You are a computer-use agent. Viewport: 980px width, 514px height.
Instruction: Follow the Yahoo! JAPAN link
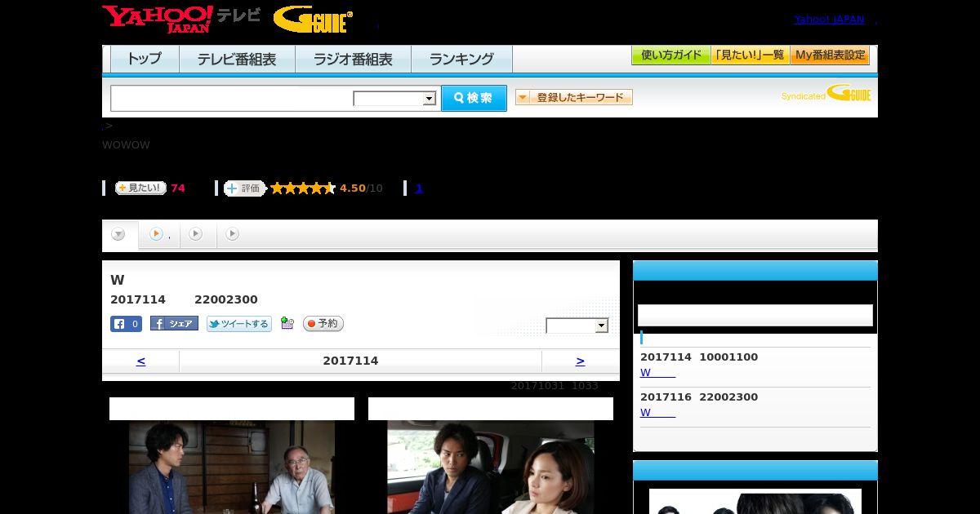tap(829, 19)
